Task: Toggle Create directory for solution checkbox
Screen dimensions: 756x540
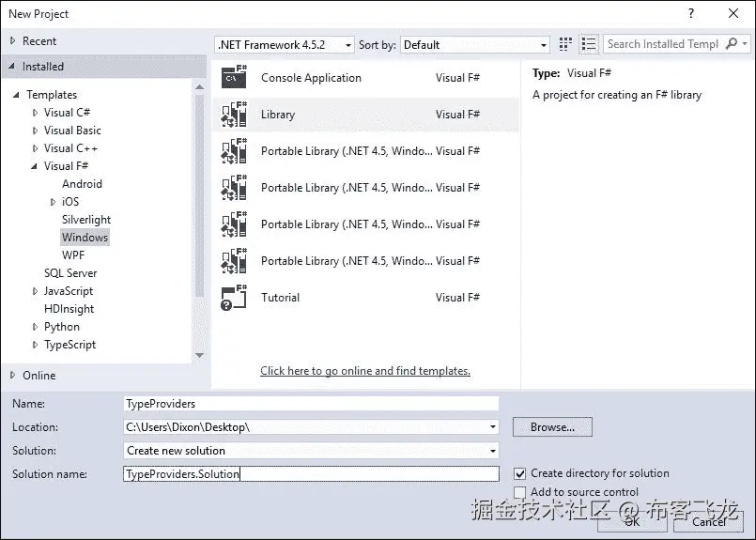Action: pyautogui.click(x=519, y=474)
